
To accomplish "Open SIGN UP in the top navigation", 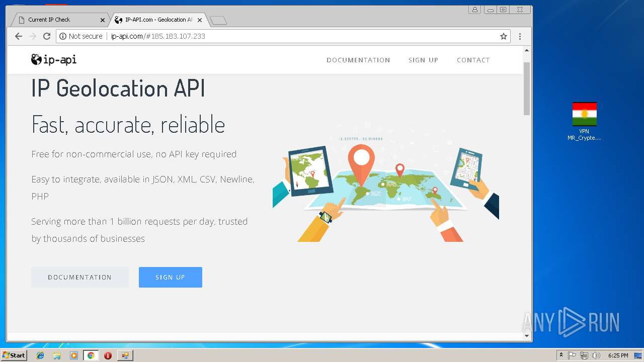I will point(423,60).
